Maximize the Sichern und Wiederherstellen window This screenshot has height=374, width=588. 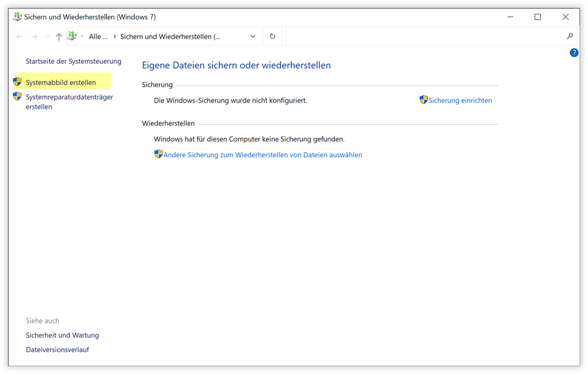tap(537, 17)
